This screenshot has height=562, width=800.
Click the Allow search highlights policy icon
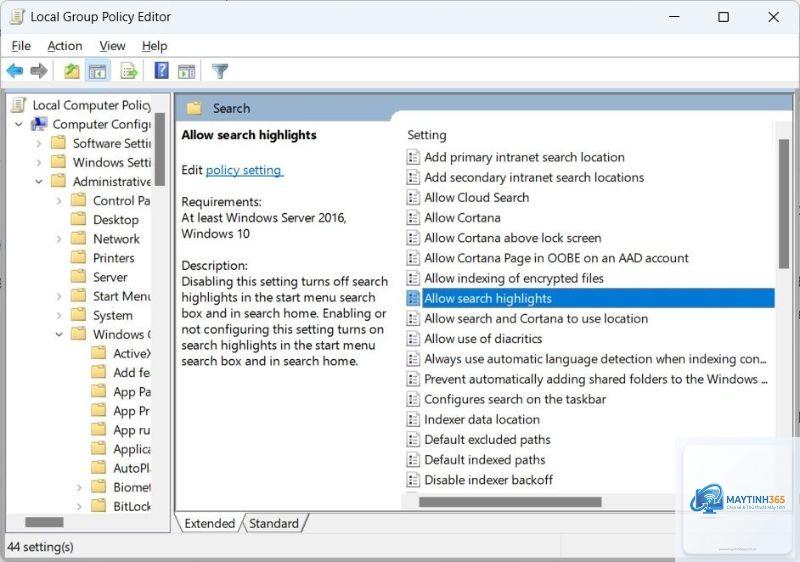pyautogui.click(x=413, y=298)
